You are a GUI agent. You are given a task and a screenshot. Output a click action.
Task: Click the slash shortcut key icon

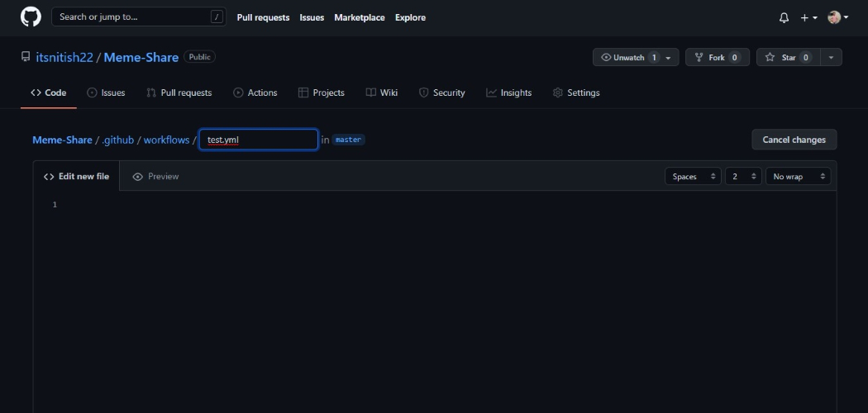pos(217,17)
